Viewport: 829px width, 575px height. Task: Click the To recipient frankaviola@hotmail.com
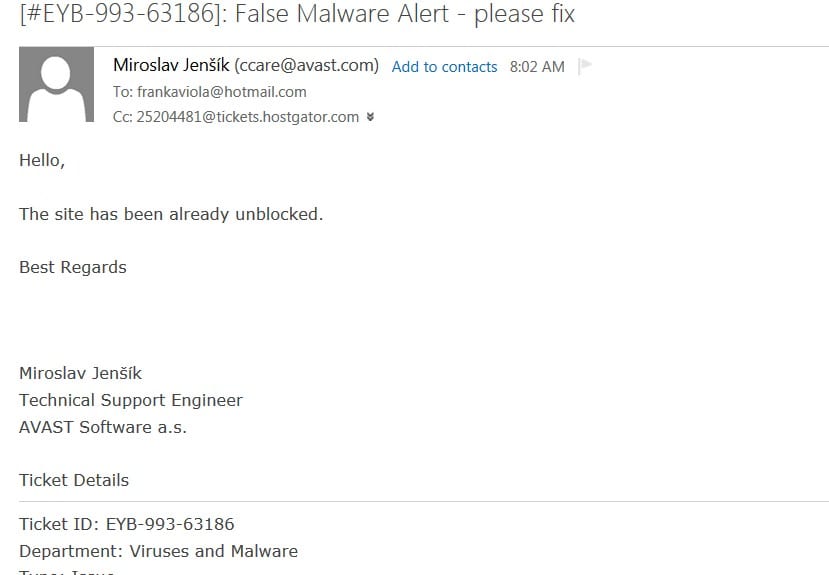click(222, 92)
